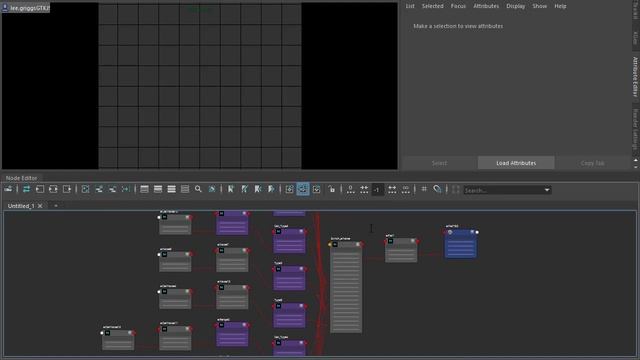Screen dimensions: 640x360
Task: Click the Node Editor panel title
Action: [21, 178]
